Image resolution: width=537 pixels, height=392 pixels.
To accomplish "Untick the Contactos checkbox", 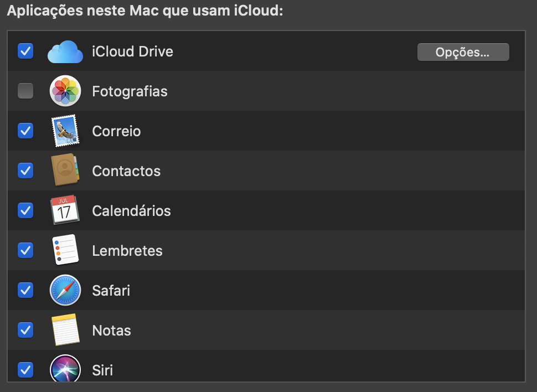I will (x=25, y=171).
